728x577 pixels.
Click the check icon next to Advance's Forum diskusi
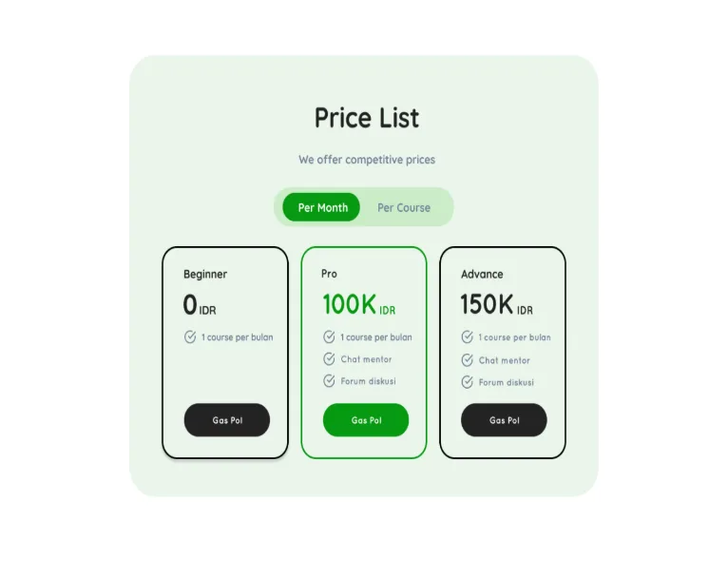pos(467,382)
